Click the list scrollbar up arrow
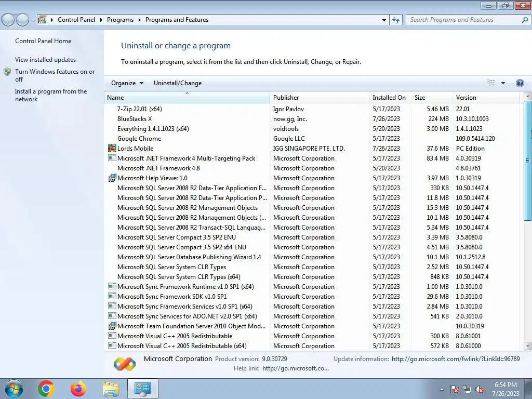Image resolution: width=532 pixels, height=399 pixels. (x=528, y=96)
